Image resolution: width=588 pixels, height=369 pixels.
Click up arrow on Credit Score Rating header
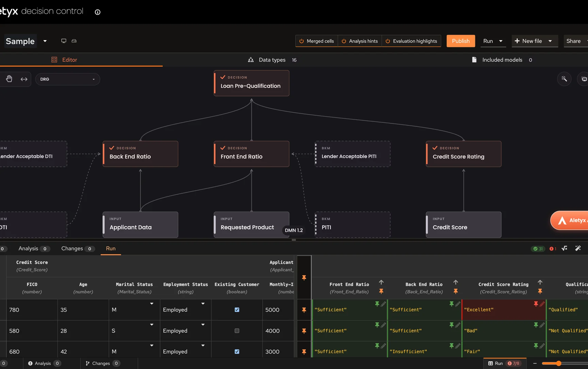pos(540,282)
